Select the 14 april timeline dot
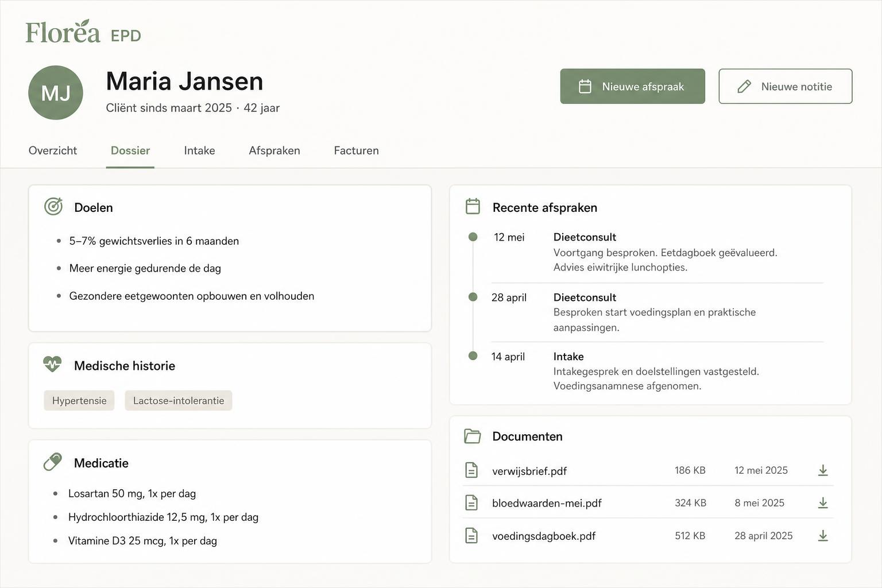 coord(473,356)
